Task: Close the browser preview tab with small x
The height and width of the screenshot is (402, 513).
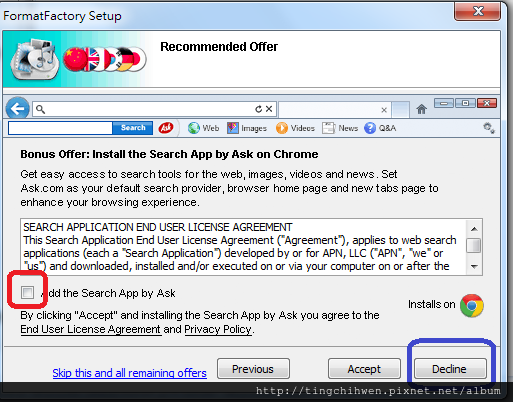Action: [384, 110]
